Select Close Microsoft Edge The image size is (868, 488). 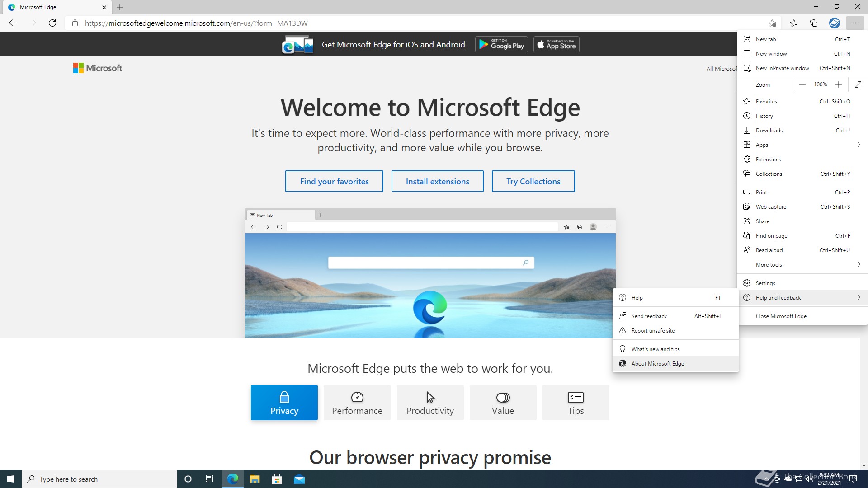click(802, 316)
